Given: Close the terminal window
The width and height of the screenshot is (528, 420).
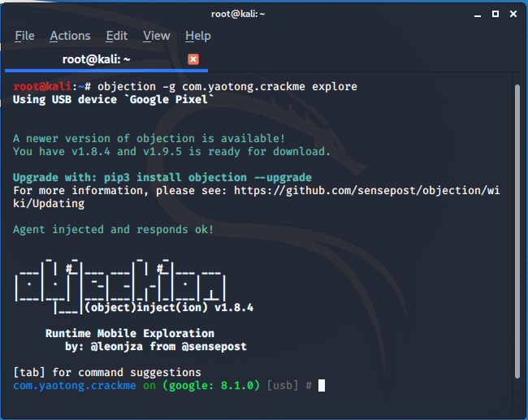Looking at the screenshot, I should (x=513, y=14).
